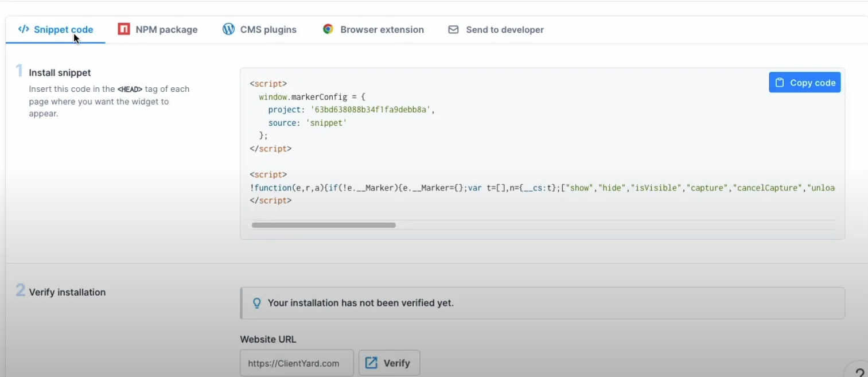868x377 pixels.
Task: Click the Verify button
Action: coord(389,363)
